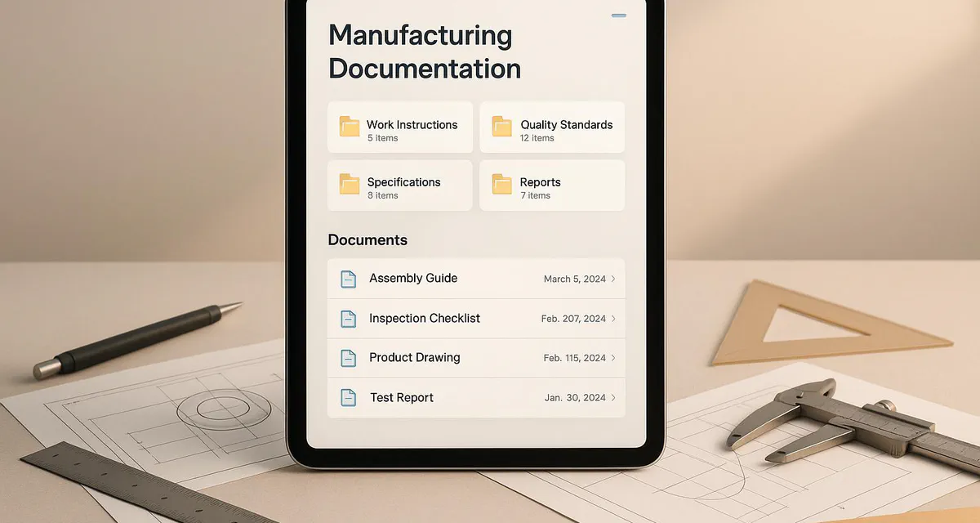The height and width of the screenshot is (523, 980).
Task: Open Quality Standards showing 12 items
Action: tap(551, 127)
